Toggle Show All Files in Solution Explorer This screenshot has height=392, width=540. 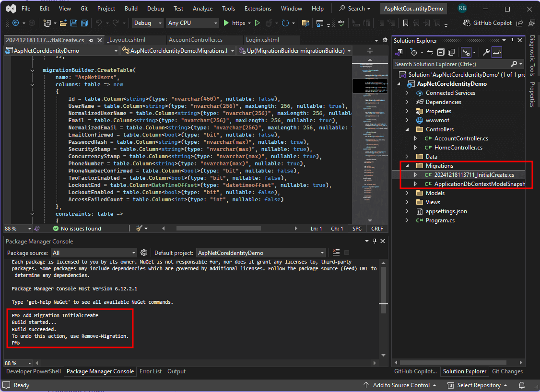coord(451,52)
